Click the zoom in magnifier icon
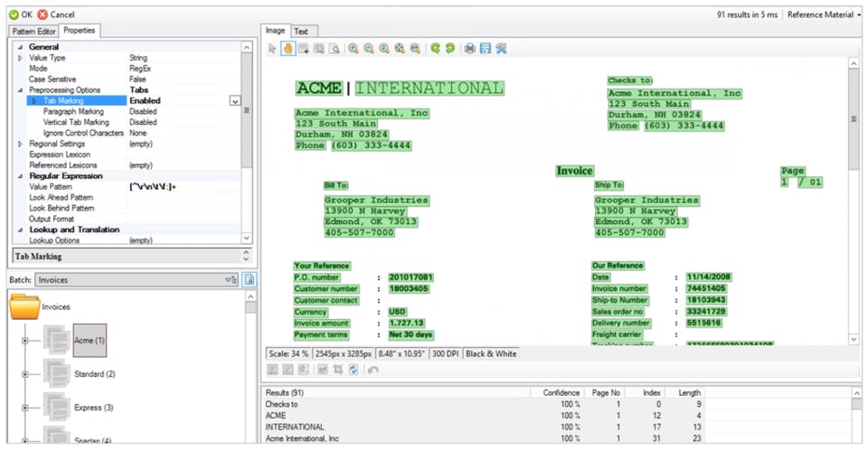The image size is (868, 452). pyautogui.click(x=354, y=49)
